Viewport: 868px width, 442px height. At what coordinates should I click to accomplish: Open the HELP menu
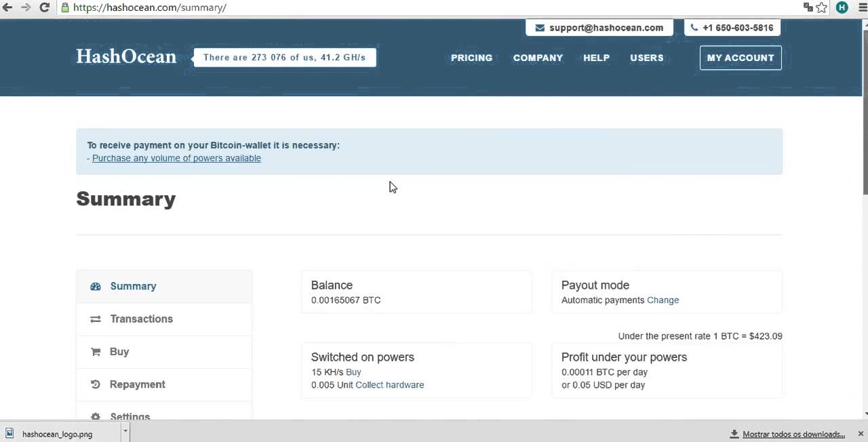pyautogui.click(x=597, y=58)
